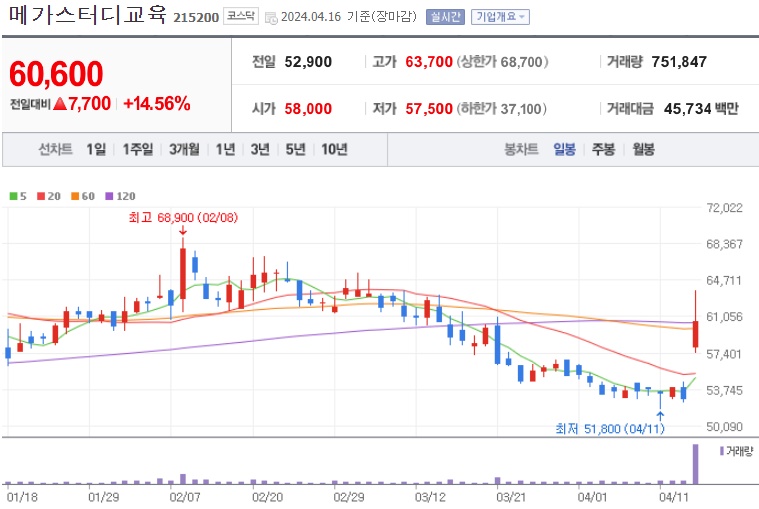
Task: Click the current price 60,600
Action: (x=56, y=74)
